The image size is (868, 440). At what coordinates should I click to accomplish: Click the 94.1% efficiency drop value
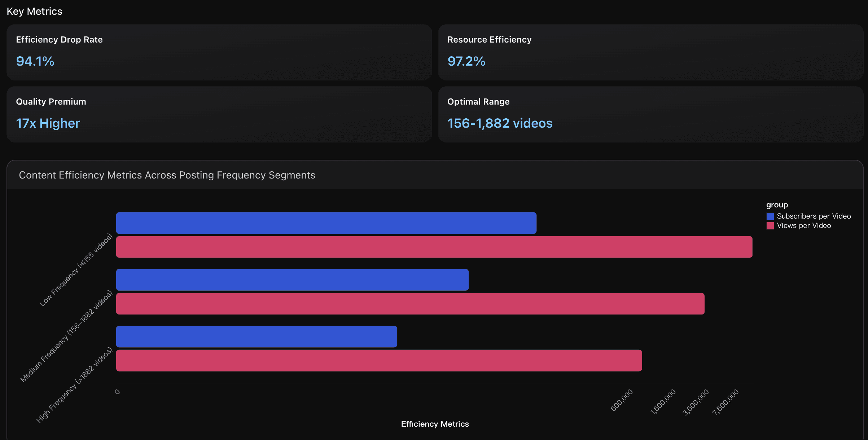[35, 61]
